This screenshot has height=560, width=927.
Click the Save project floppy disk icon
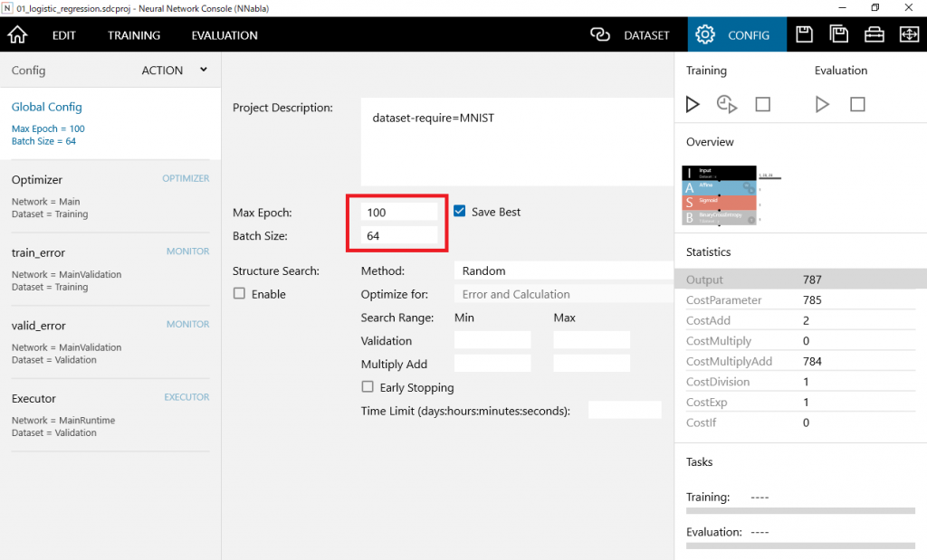(x=804, y=35)
